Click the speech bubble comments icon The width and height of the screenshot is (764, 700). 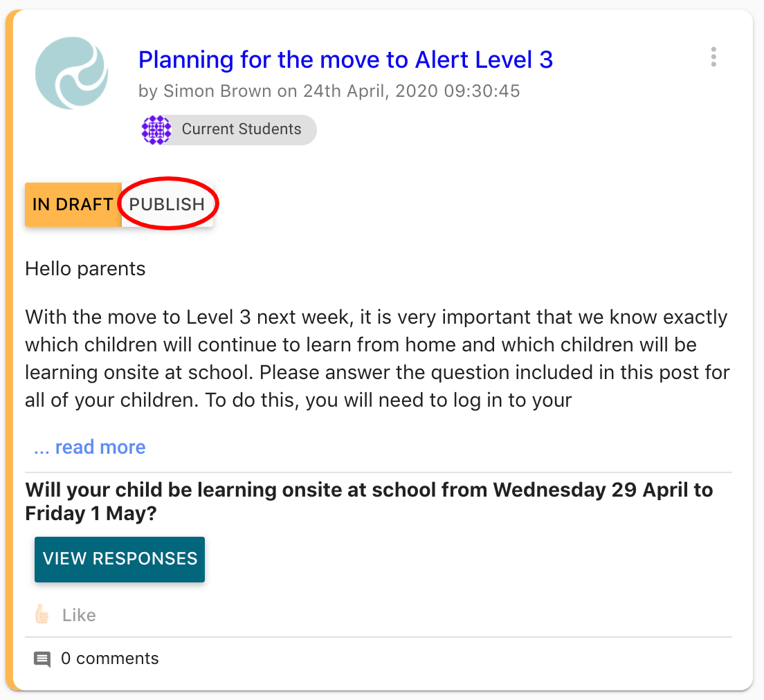coord(42,659)
